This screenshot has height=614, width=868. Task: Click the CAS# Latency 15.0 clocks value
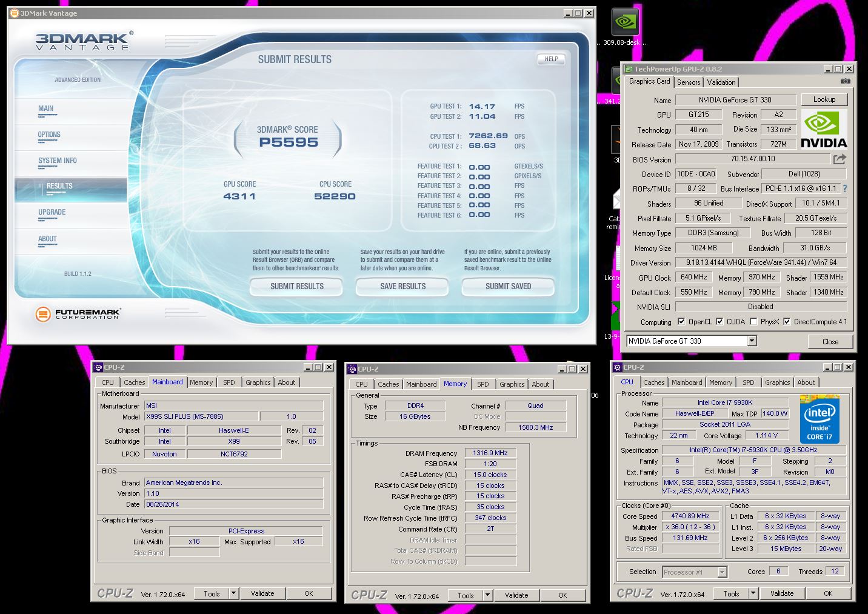tap(490, 475)
